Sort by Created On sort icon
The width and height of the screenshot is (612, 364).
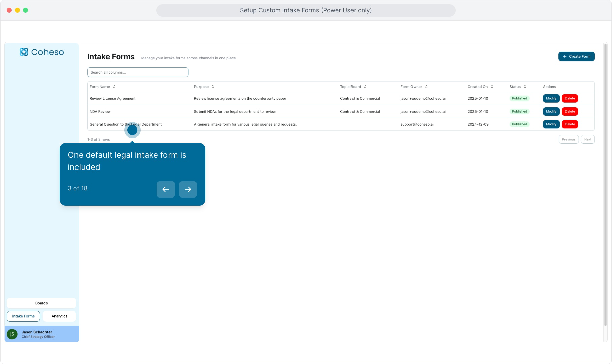492,87
